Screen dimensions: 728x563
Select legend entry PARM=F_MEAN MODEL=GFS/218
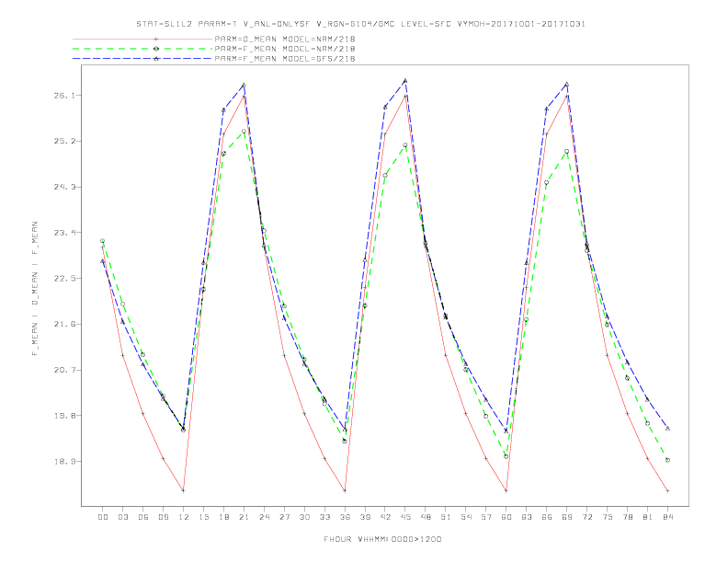tap(285, 59)
